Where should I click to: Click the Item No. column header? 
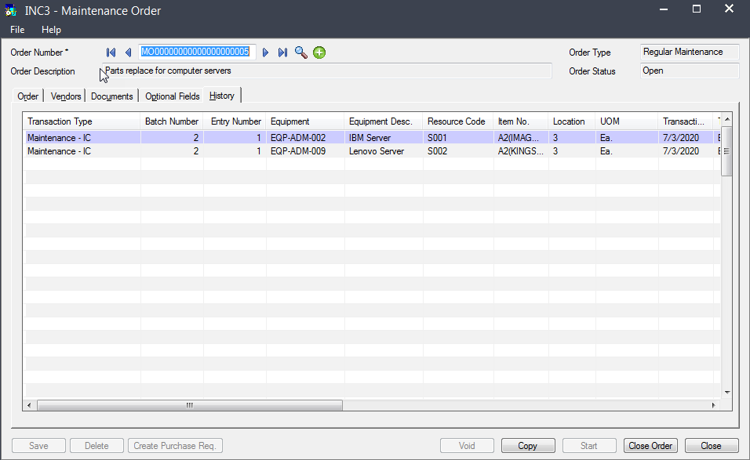(x=521, y=121)
